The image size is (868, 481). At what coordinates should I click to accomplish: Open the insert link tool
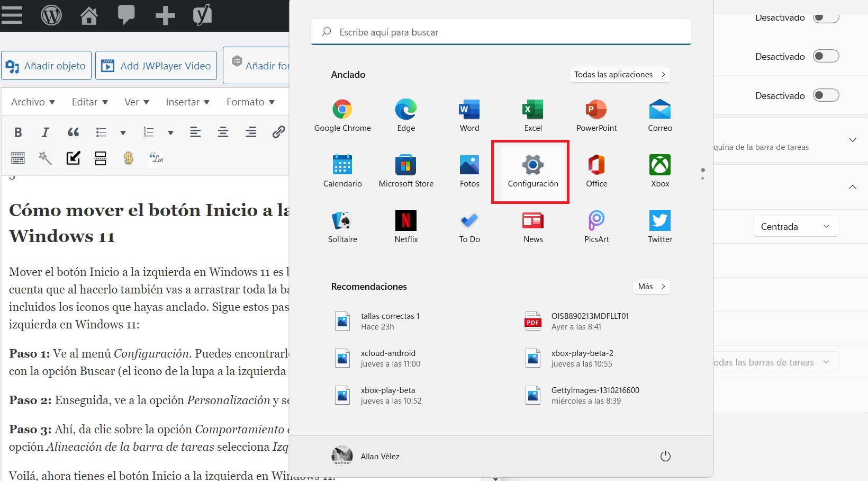pos(279,132)
